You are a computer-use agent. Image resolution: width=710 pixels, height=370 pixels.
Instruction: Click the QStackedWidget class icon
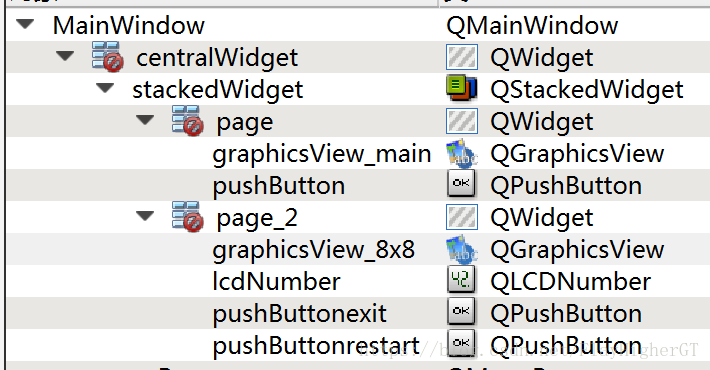[461, 89]
